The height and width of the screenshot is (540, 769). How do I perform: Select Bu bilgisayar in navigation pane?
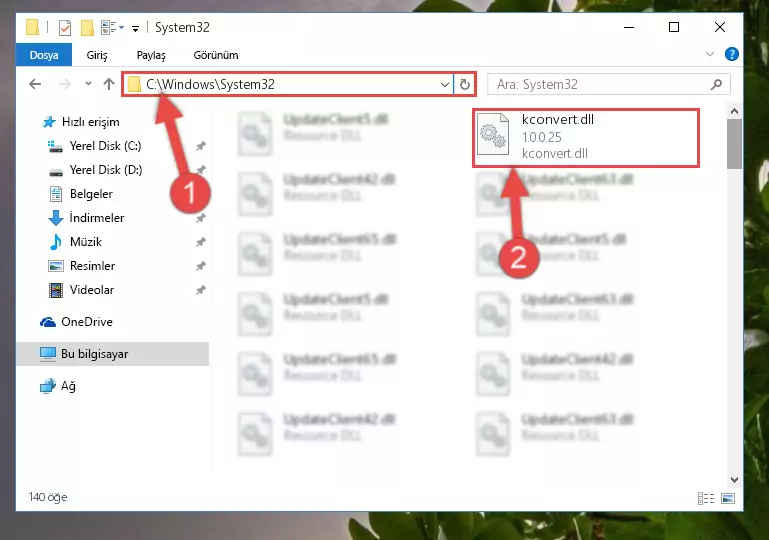pos(112,354)
